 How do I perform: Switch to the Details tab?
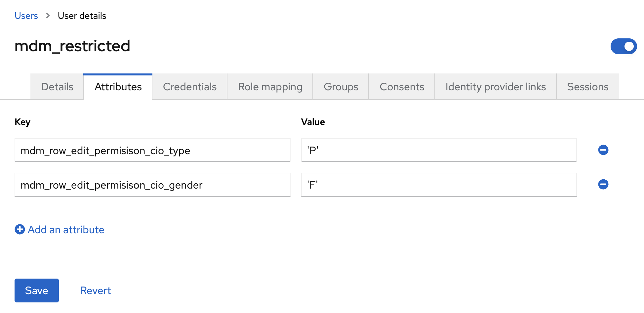click(57, 87)
